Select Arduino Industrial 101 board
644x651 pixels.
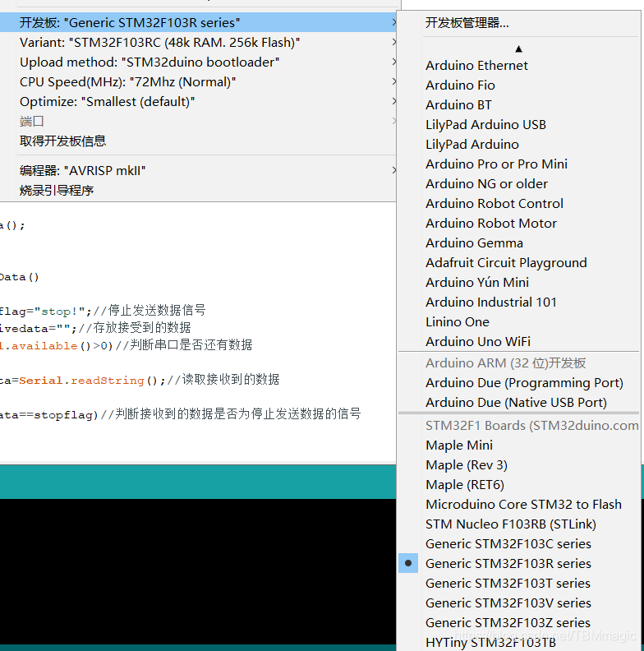(518, 302)
